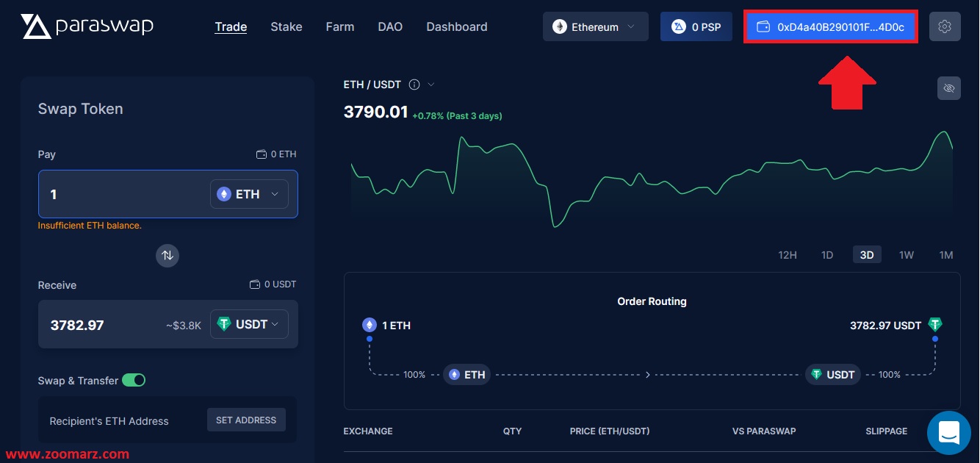Go to the Trade tab
Image resolution: width=980 pixels, height=463 pixels.
231,26
